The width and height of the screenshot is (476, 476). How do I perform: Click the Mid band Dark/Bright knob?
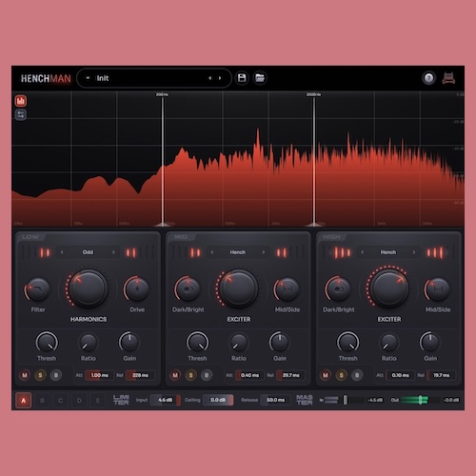[x=188, y=288]
